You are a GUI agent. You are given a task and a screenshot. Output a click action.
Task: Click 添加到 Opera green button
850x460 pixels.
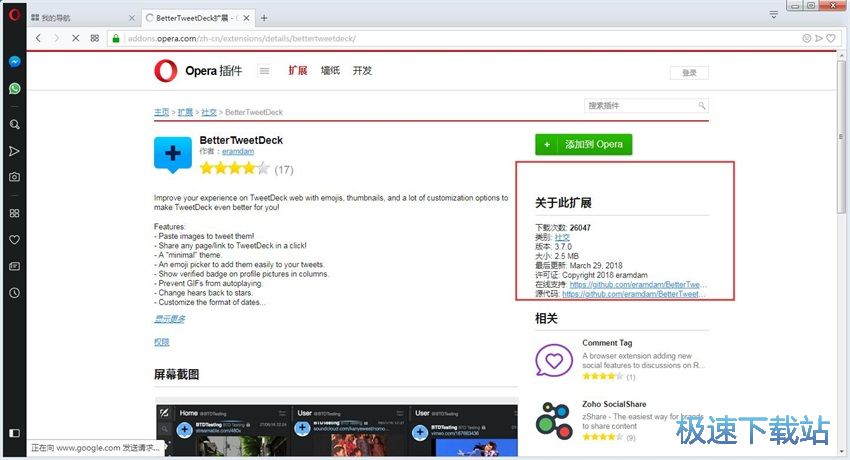point(583,145)
